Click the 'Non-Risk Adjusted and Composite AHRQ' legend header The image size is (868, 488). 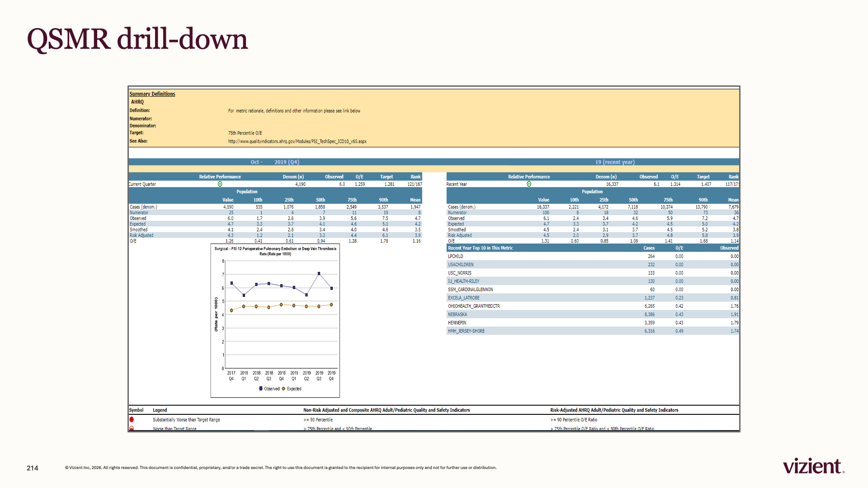(387, 410)
